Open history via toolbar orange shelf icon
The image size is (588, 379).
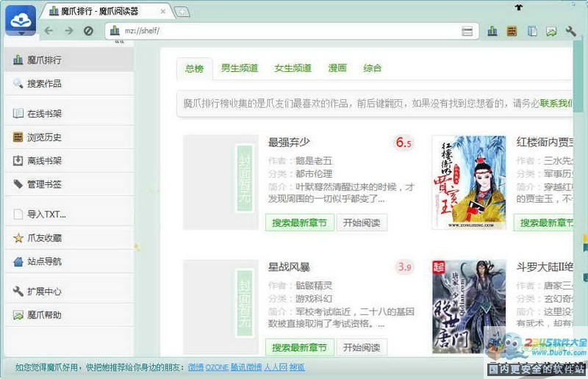512,31
